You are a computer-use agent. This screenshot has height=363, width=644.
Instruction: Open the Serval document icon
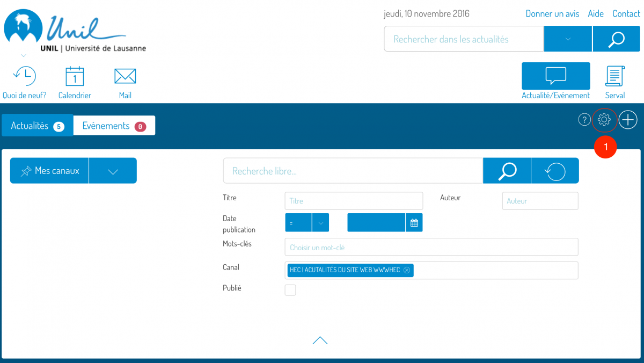(x=614, y=76)
